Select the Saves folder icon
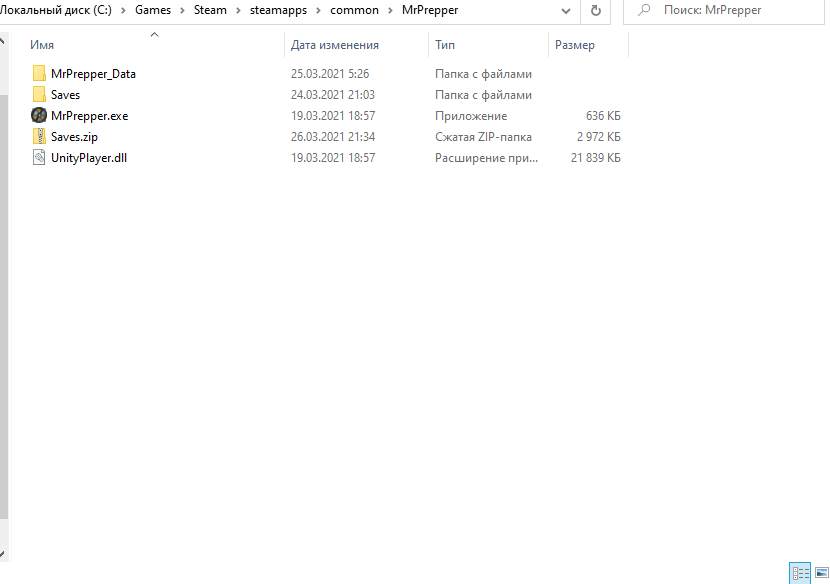The width and height of the screenshot is (830, 584). (39, 95)
